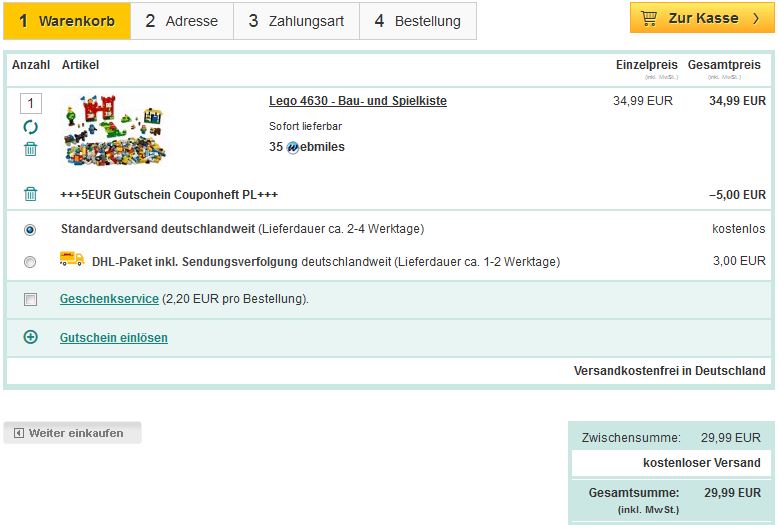Image resolution: width=780 pixels, height=525 pixels.
Task: Switch to the Zahlungsart step tab
Action: (x=297, y=21)
